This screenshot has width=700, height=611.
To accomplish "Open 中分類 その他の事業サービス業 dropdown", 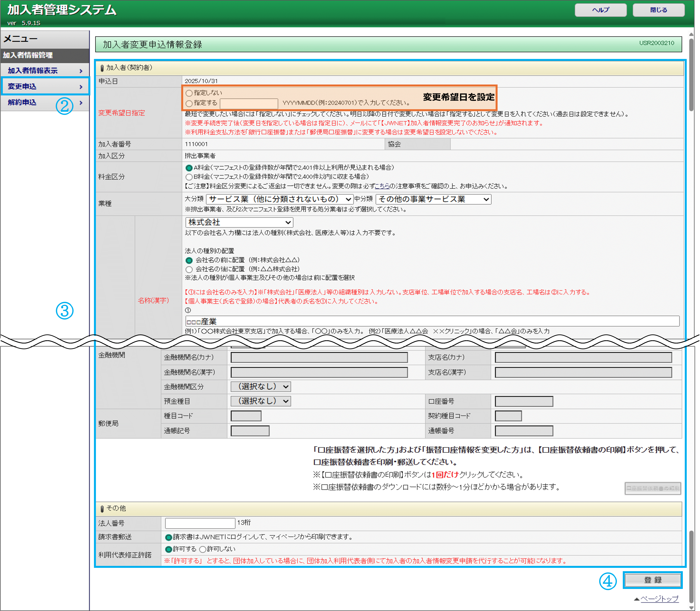I will [x=433, y=199].
